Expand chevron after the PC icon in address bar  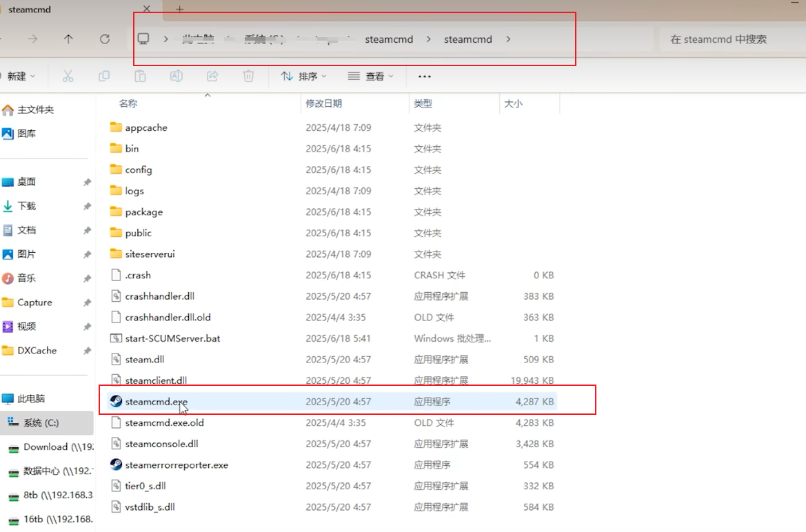(165, 39)
